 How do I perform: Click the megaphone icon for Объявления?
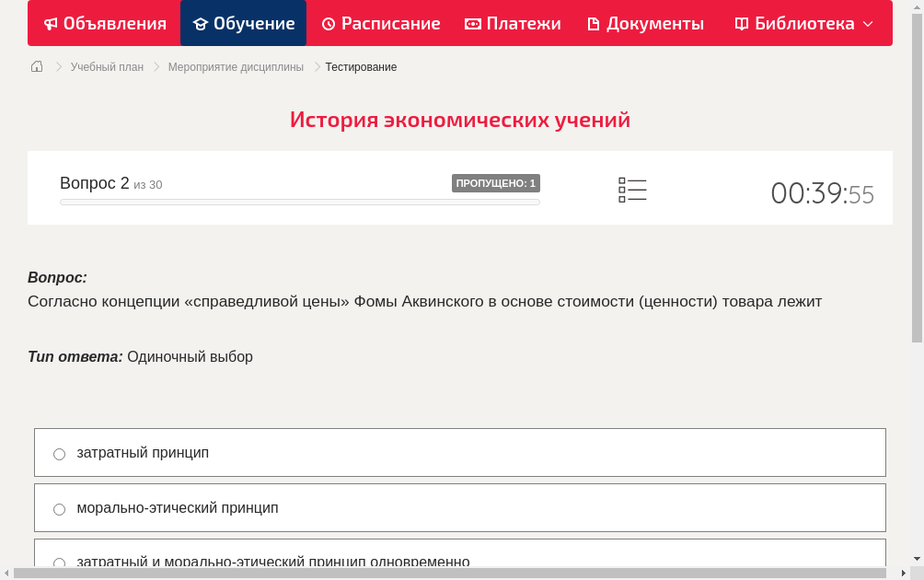pos(51,24)
